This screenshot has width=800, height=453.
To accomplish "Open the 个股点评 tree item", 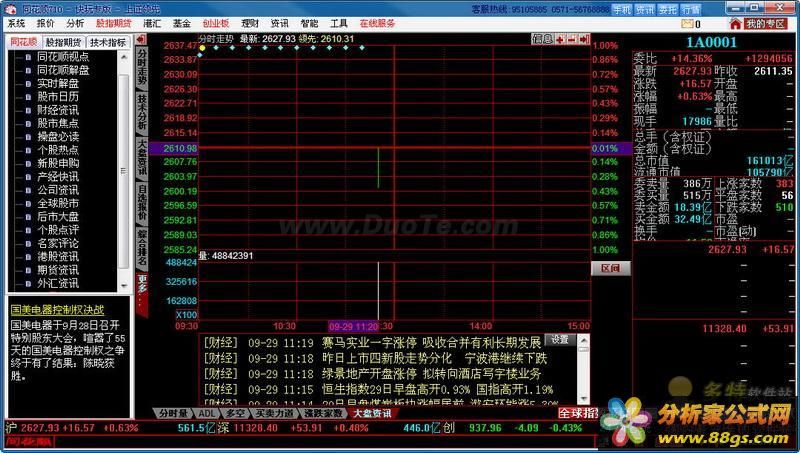I will coord(58,230).
